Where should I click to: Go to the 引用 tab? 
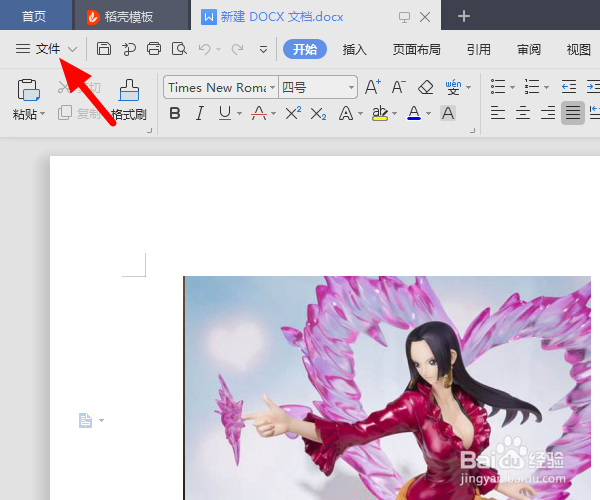point(478,49)
